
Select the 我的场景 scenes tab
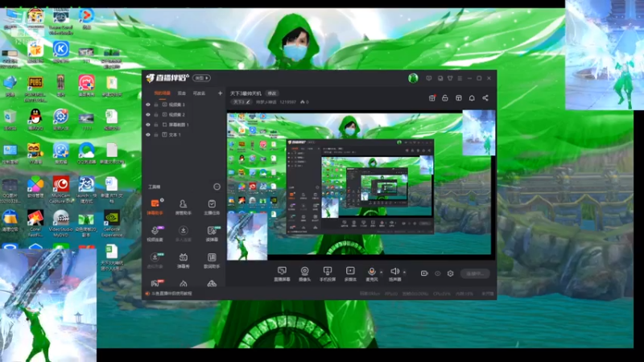tap(162, 93)
